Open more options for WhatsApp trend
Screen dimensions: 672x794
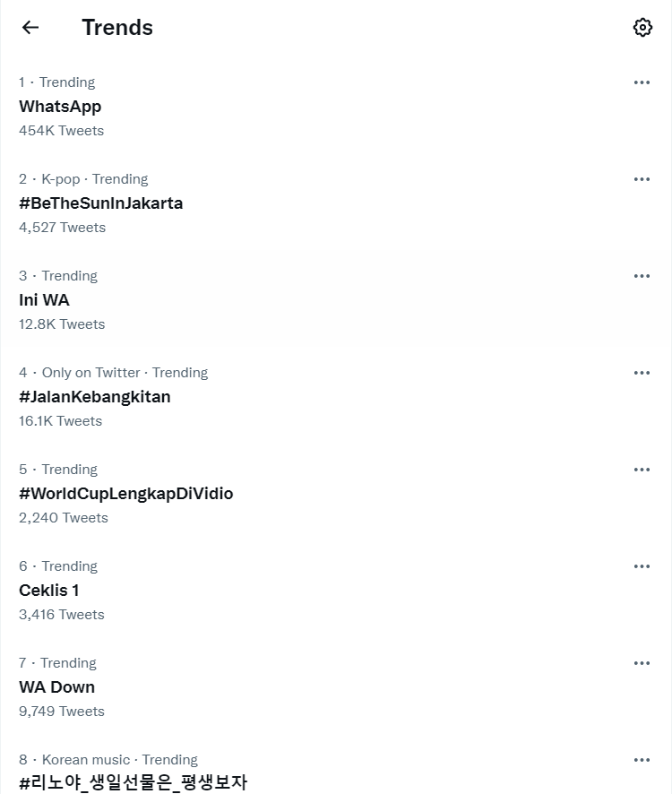[x=642, y=82]
